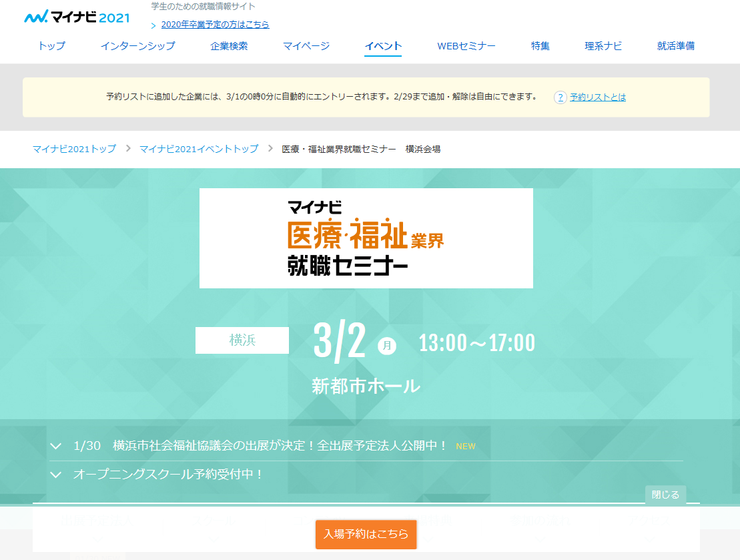Select the イベント navigation tab
This screenshot has height=560, width=740.
(x=383, y=46)
